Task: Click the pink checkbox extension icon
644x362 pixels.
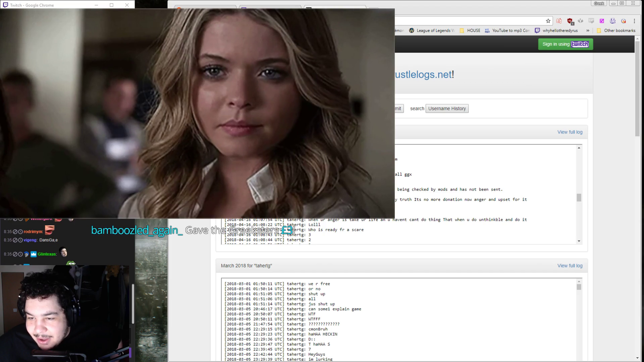Action: point(602,21)
